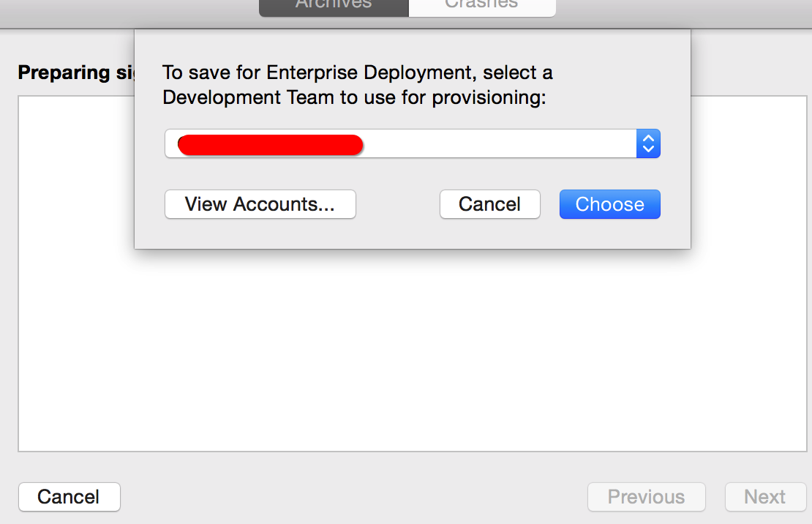812x524 pixels.
Task: Select the red redacted team name entry
Action: point(270,145)
